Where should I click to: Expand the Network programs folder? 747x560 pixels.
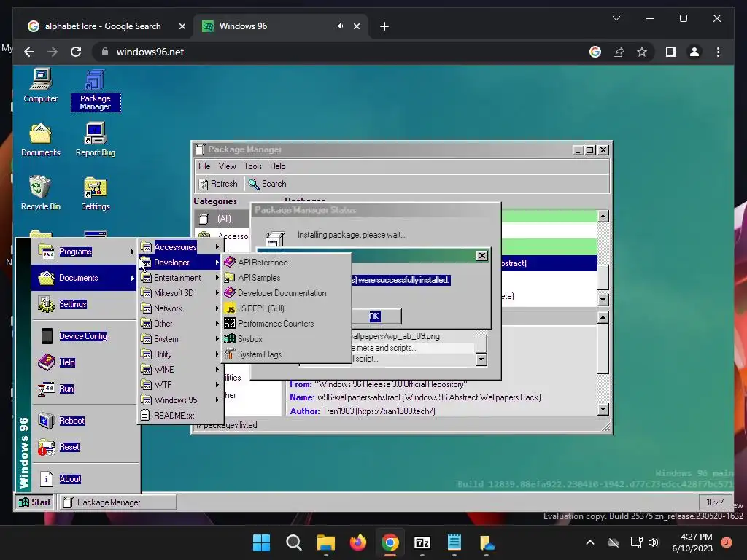tap(181, 308)
